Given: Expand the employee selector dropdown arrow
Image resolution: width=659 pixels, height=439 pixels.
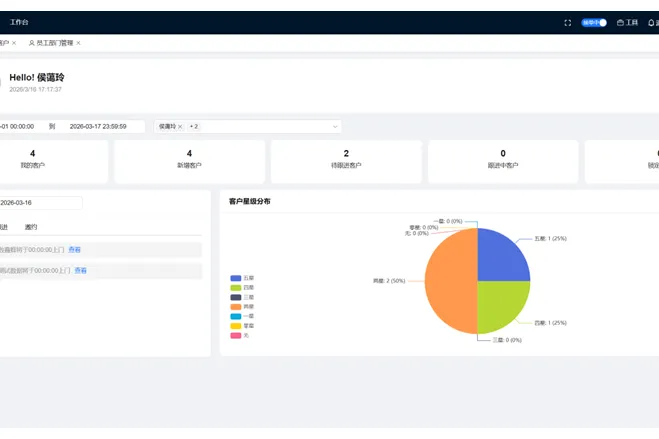Looking at the screenshot, I should tap(335, 126).
